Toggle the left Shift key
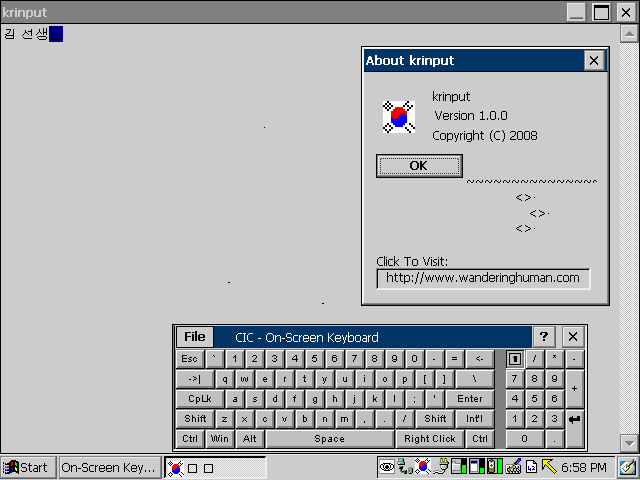This screenshot has height=480, width=640. (x=195, y=419)
